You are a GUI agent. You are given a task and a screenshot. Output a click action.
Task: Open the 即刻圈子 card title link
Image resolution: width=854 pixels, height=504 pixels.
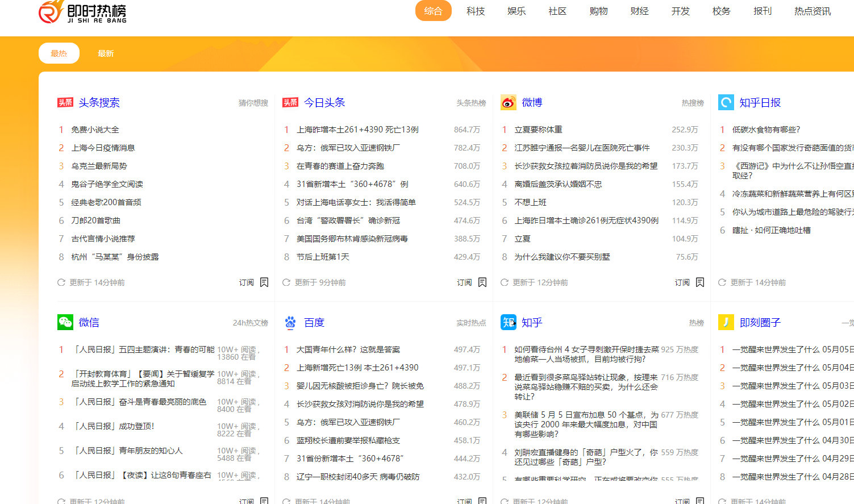760,322
